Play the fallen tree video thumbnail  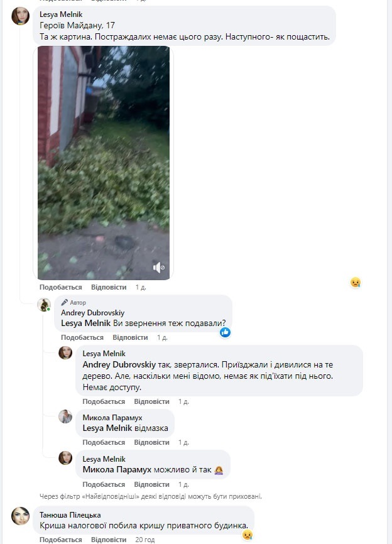point(104,163)
